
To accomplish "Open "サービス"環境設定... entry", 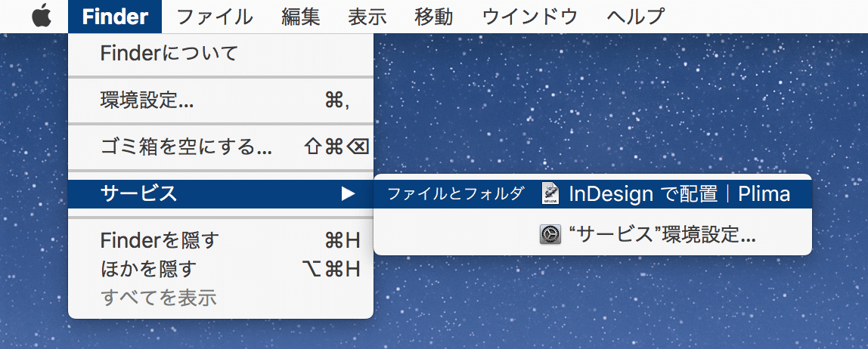I will [x=593, y=236].
